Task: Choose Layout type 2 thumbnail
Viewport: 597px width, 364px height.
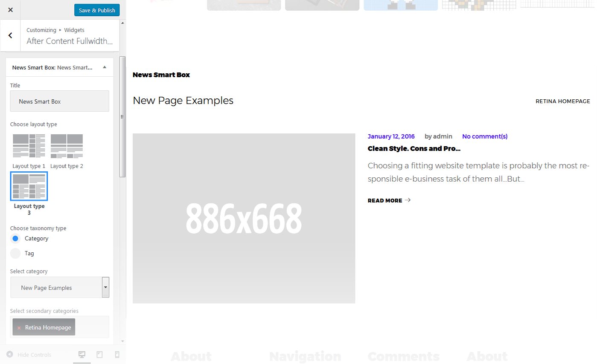Action: (x=67, y=146)
